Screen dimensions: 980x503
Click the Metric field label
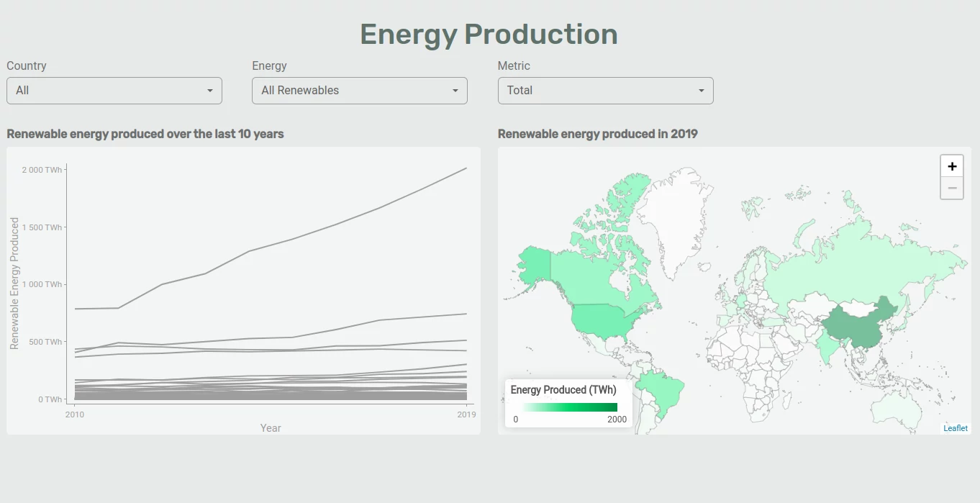tap(514, 65)
